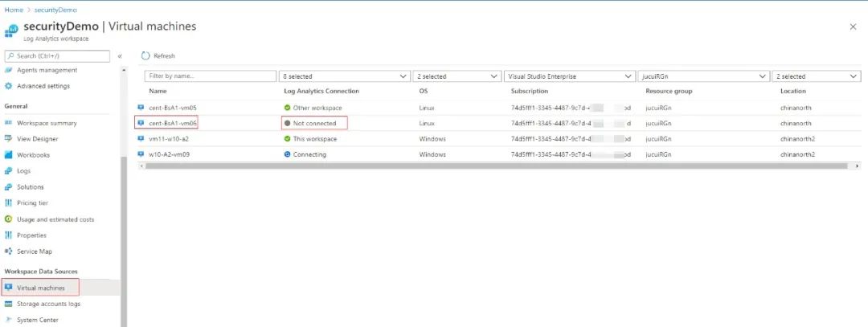Close the Virtual machines blade
868x327 pixels.
(853, 27)
